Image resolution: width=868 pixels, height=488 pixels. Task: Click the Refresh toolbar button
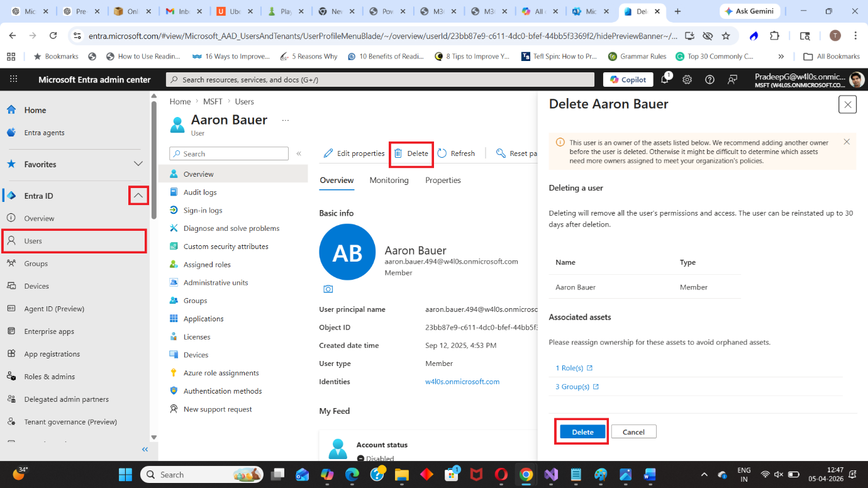456,153
